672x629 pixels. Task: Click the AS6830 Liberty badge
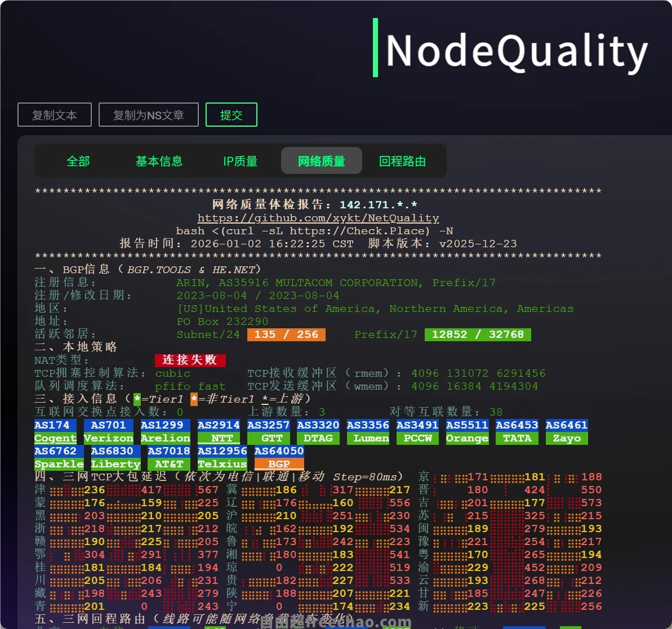coord(115,457)
